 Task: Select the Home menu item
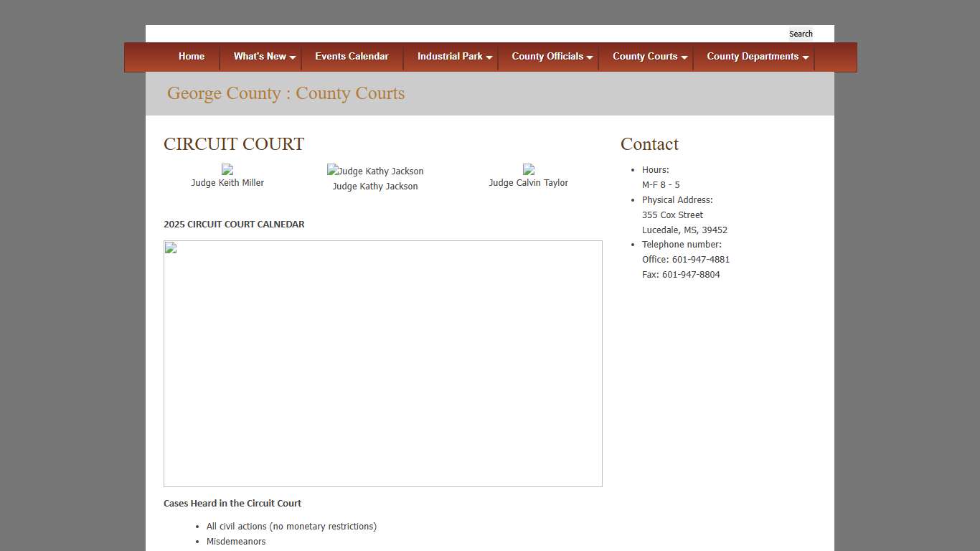(x=191, y=57)
